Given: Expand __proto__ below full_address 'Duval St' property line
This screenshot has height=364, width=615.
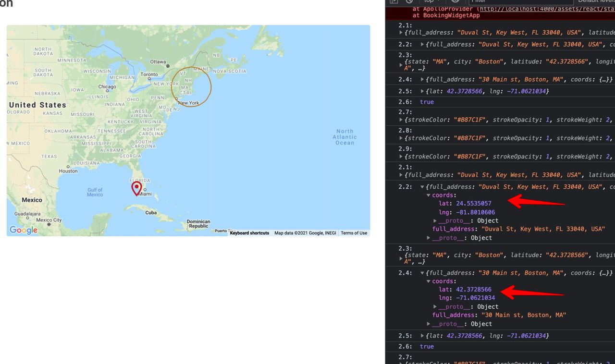Looking at the screenshot, I should point(429,238).
